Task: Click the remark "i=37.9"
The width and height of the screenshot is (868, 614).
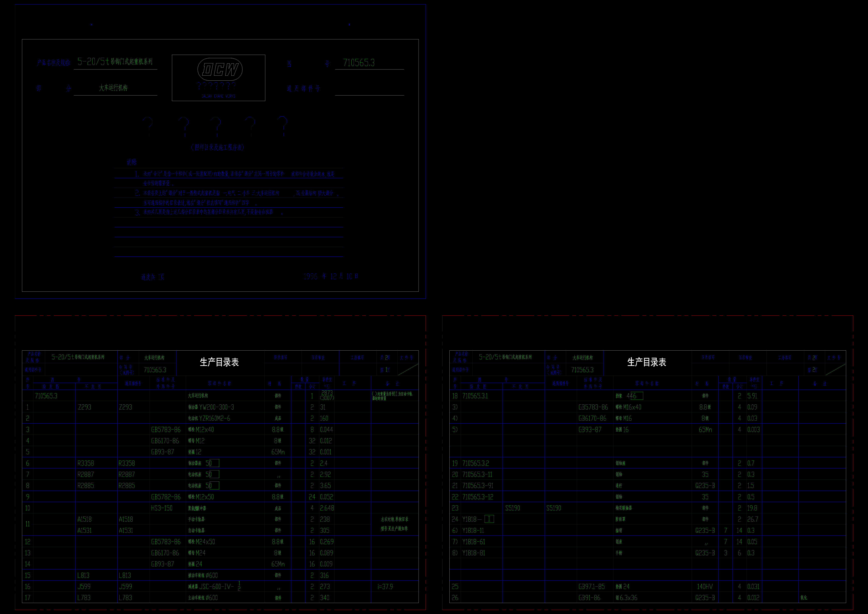Action: click(385, 587)
